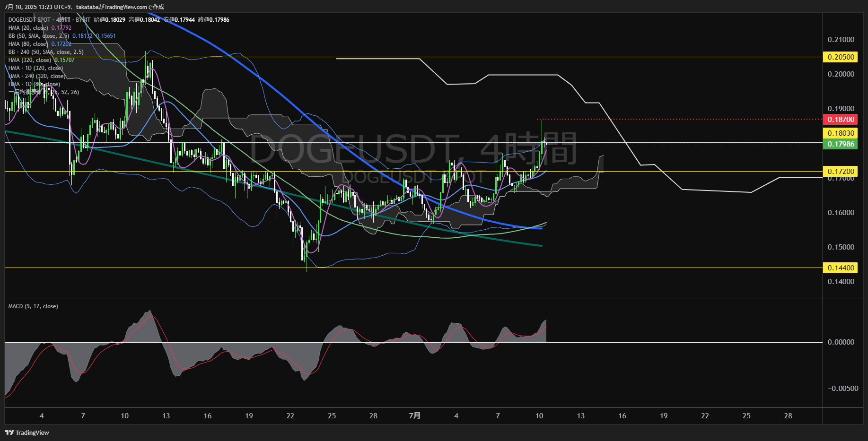
Task: Click the 安値 0.17944 low value
Action: (x=179, y=20)
